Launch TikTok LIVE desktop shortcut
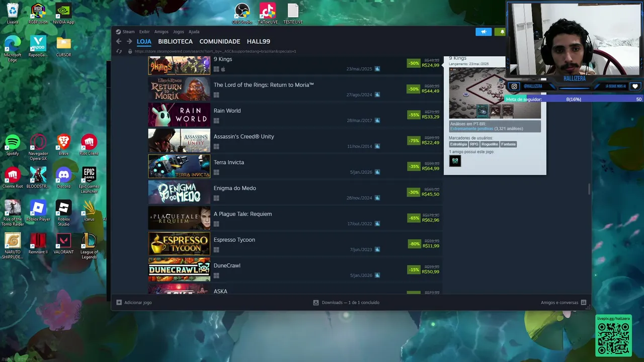644x362 pixels. (268, 14)
